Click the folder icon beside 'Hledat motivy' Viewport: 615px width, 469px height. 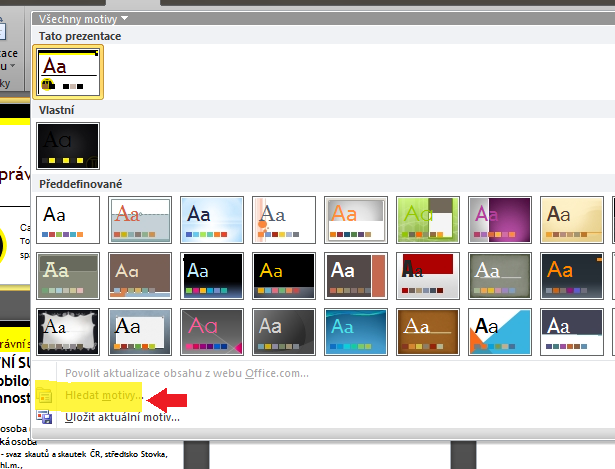click(x=46, y=397)
